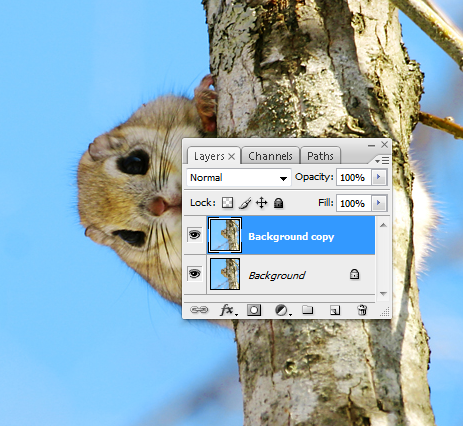Minimize the Layers panel
Screen dimensions: 463x426
[371, 145]
